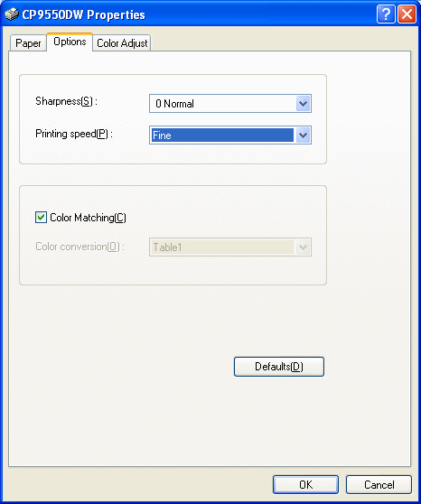Viewport: 421px width, 504px height.
Task: Restore settings with the Defaults(D) button
Action: click(x=279, y=367)
